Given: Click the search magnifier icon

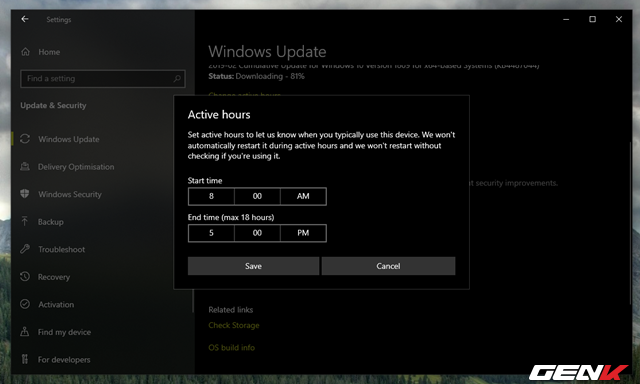Looking at the screenshot, I should (x=177, y=78).
